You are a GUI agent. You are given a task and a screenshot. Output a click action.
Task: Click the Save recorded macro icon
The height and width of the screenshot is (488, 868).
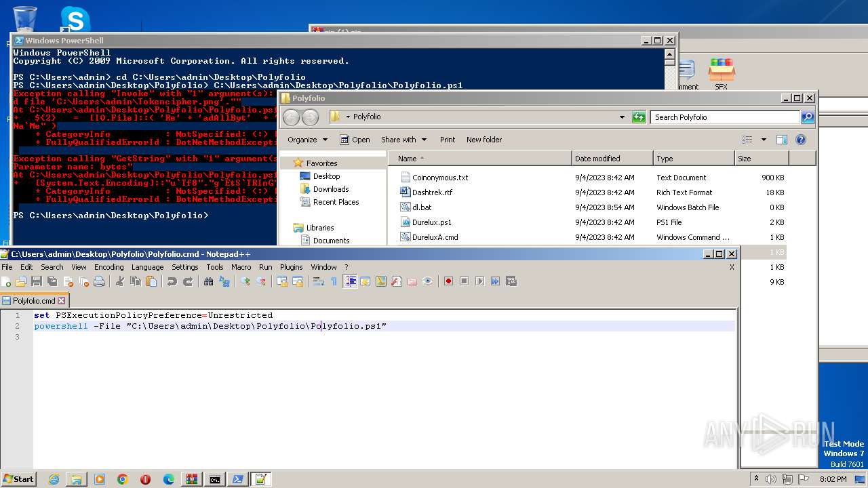coord(511,281)
